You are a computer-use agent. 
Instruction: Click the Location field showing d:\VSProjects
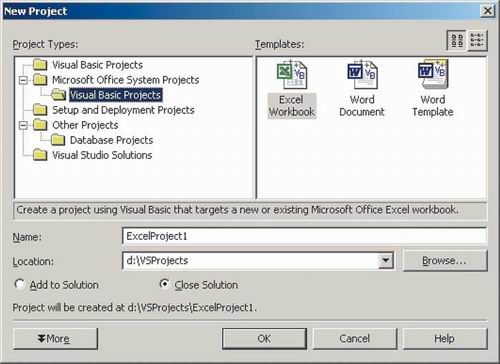[x=251, y=260]
